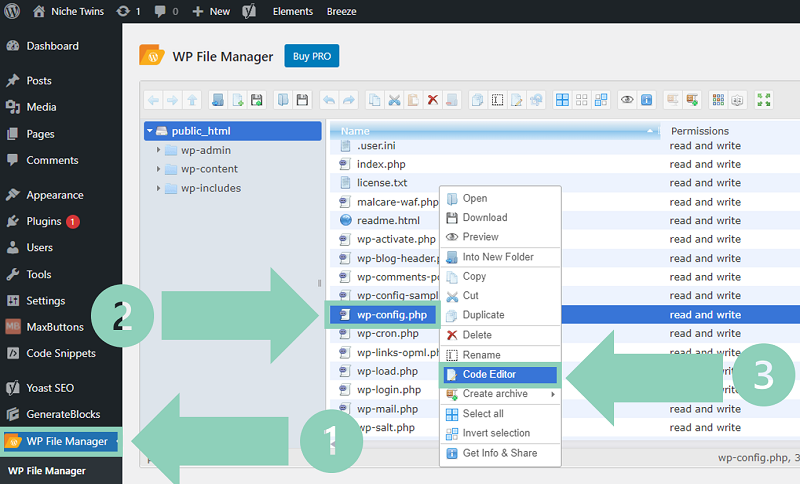Click the Paste clipboard toolbar icon
This screenshot has height=484, width=800.
(x=413, y=100)
